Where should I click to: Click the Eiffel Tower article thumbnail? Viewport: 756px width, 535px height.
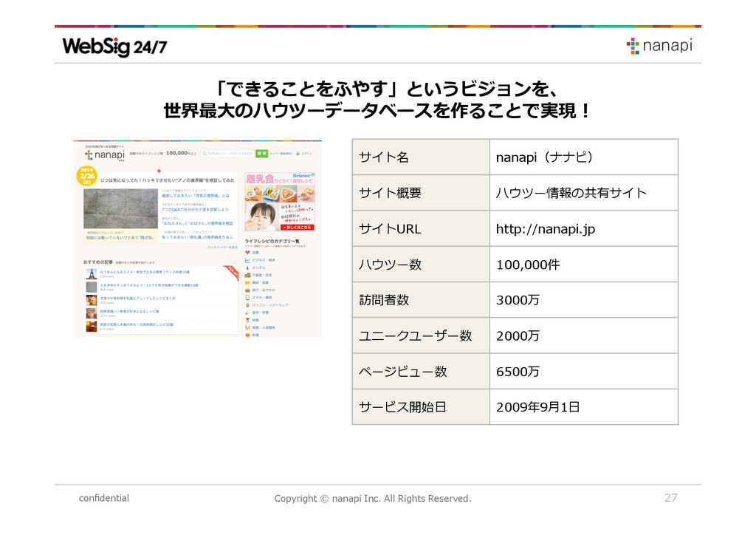tap(91, 274)
